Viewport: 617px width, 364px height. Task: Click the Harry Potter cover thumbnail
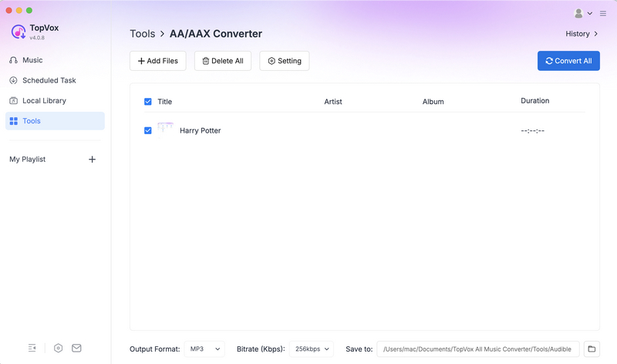[165, 130]
